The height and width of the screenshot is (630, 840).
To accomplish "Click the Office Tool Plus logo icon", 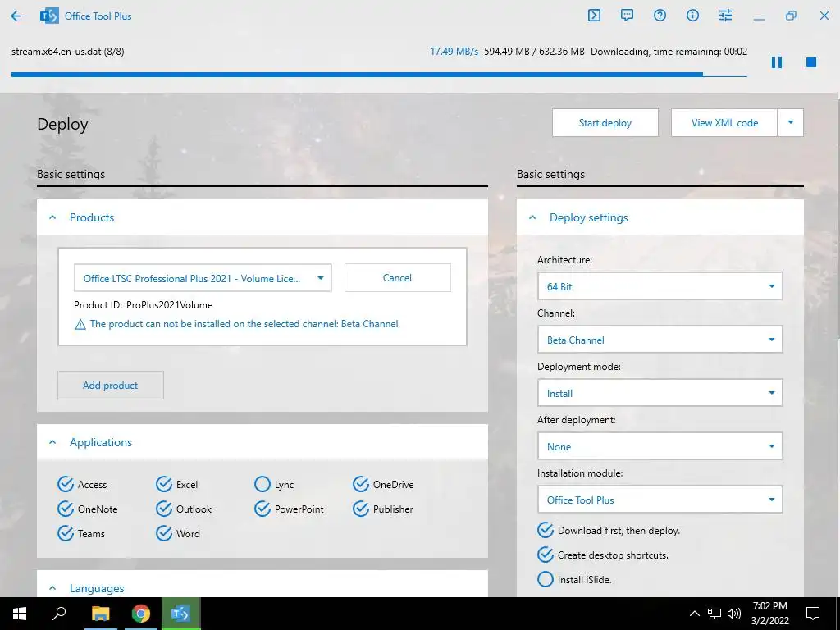I will point(49,16).
